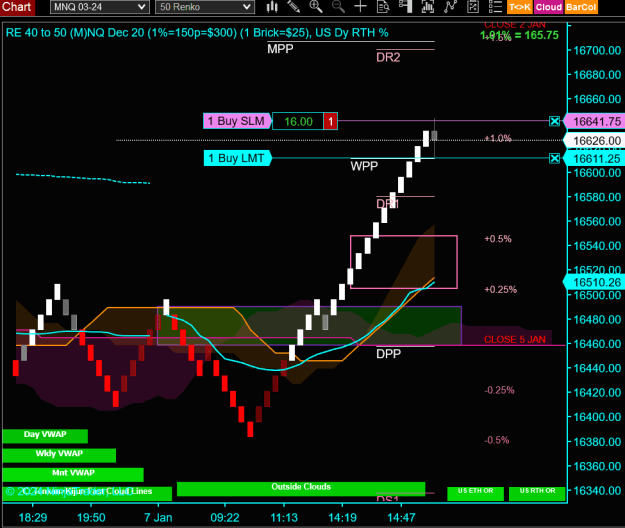Cancel the Buy LMT order at 16611.25

[554, 159]
